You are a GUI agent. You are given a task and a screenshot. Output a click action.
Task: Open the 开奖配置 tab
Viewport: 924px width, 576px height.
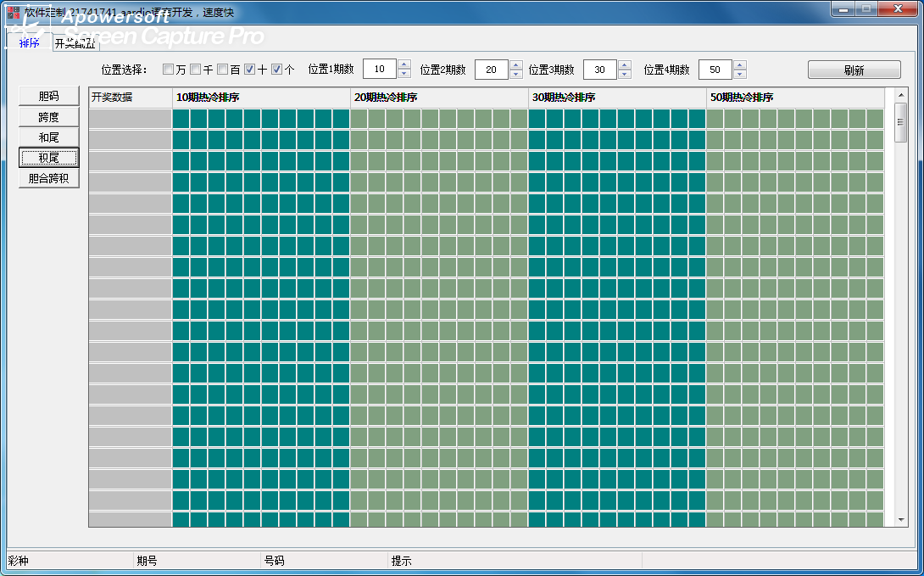(x=75, y=43)
